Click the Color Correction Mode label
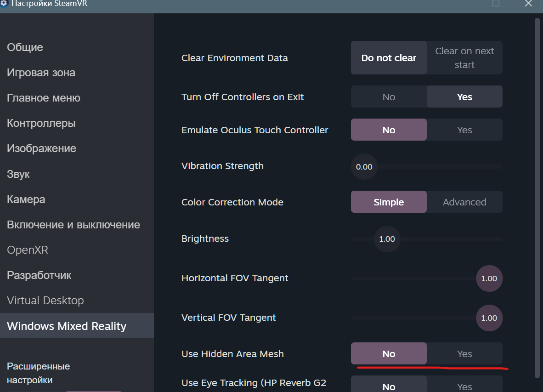This screenshot has width=543, height=392. click(232, 202)
